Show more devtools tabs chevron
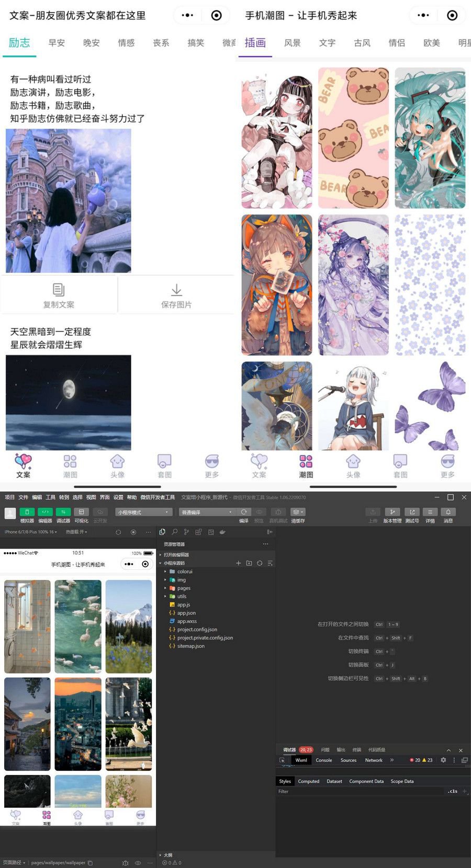 392,760
